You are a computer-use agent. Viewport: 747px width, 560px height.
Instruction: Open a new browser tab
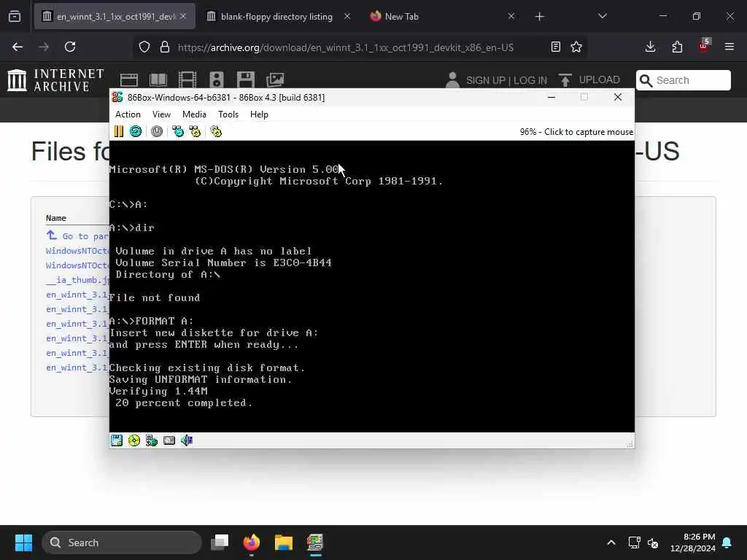point(539,17)
